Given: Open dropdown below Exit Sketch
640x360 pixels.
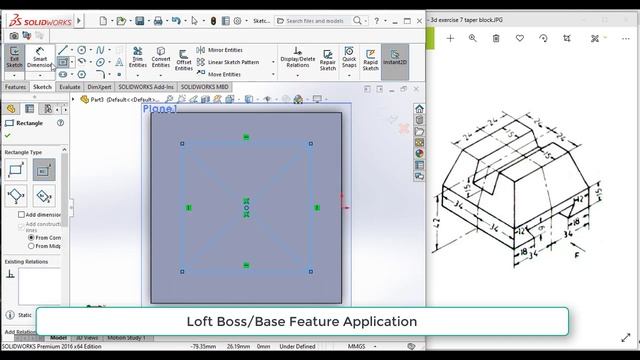Looking at the screenshot, I should 14,76.
